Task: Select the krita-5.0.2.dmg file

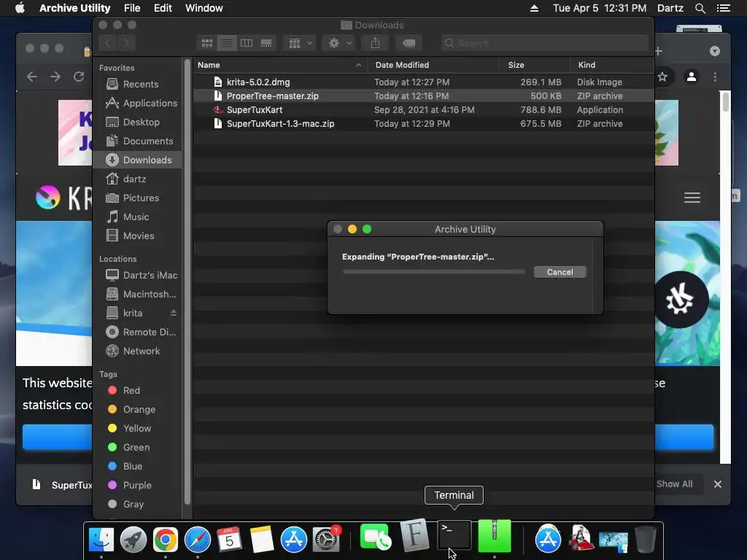Action: coord(424,82)
